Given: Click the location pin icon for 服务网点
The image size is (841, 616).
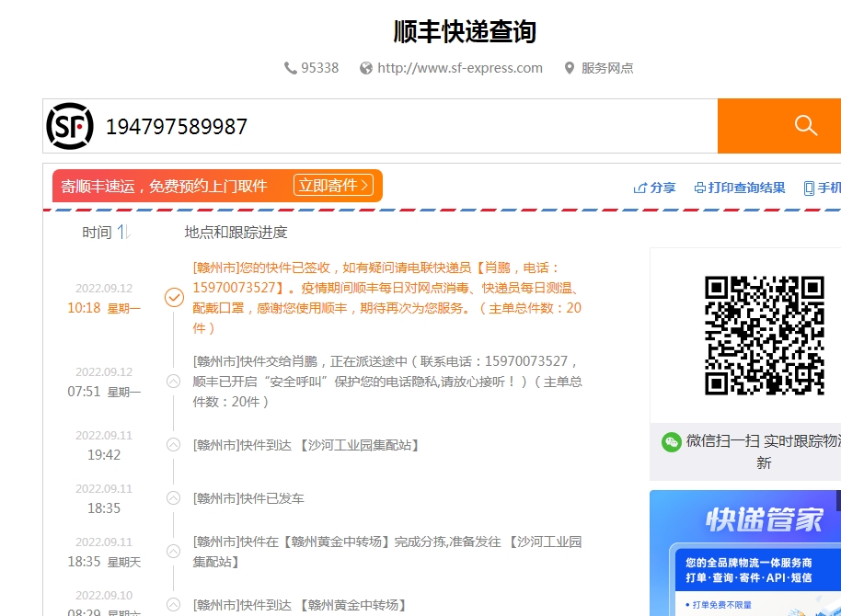Looking at the screenshot, I should [x=570, y=68].
